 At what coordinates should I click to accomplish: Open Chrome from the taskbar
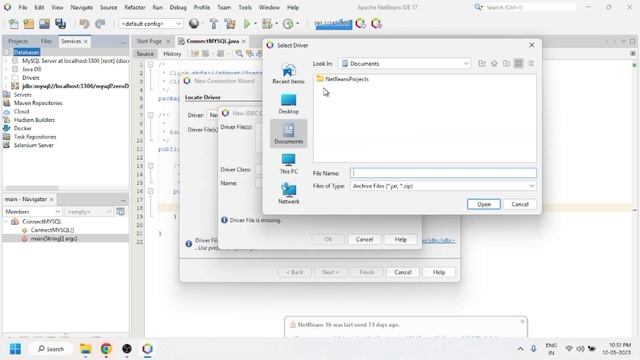(x=106, y=349)
